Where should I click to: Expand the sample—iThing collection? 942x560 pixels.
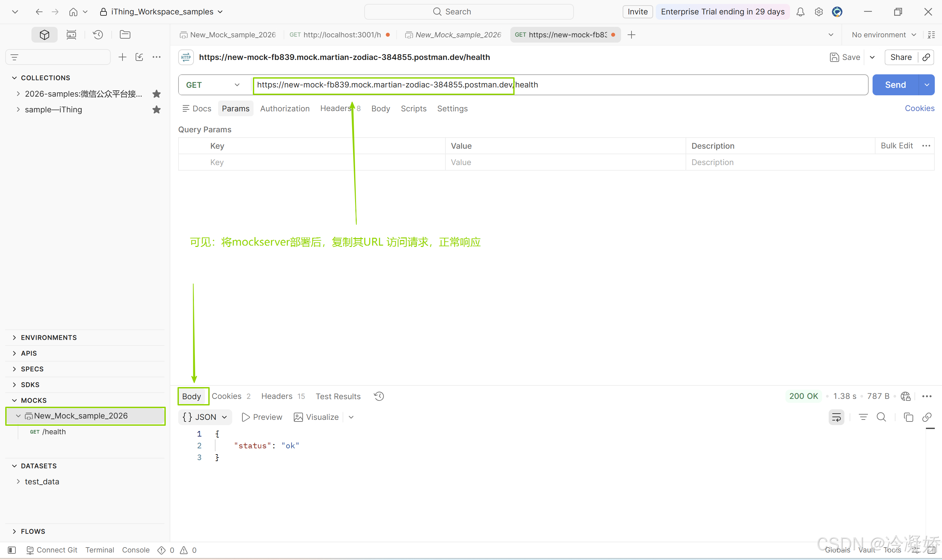(x=18, y=109)
